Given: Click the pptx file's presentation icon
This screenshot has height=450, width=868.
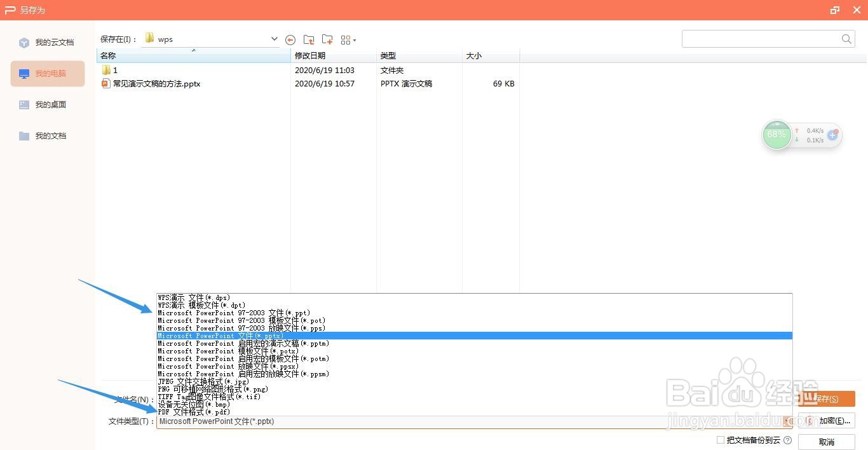Looking at the screenshot, I should pyautogui.click(x=106, y=84).
